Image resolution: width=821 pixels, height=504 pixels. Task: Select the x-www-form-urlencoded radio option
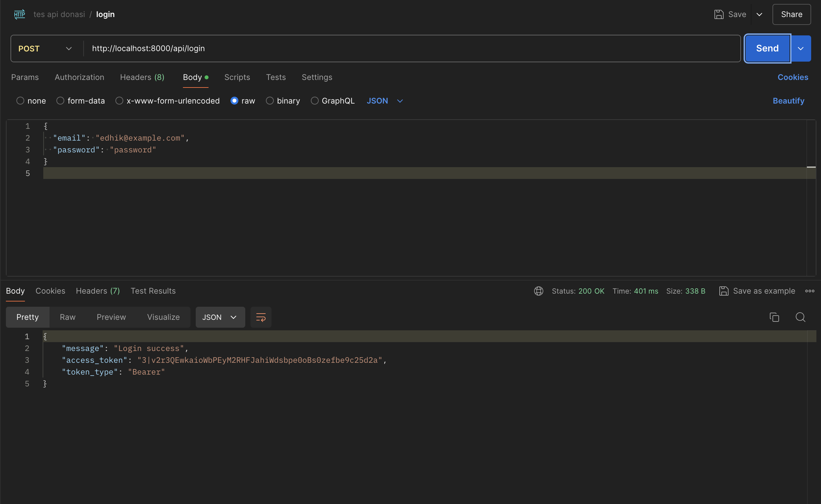(x=119, y=101)
